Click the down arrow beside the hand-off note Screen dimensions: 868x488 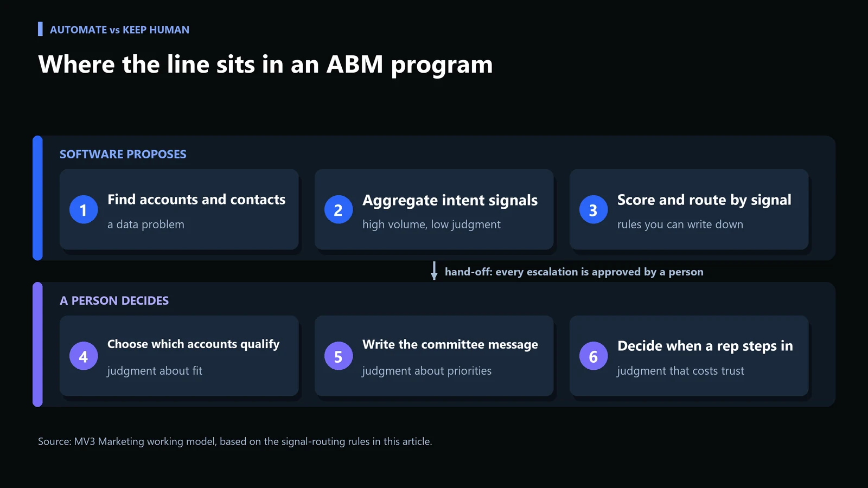(x=434, y=271)
